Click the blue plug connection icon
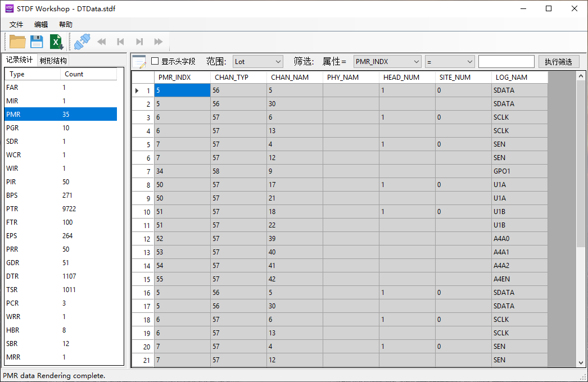The width and height of the screenshot is (588, 382). 82,41
